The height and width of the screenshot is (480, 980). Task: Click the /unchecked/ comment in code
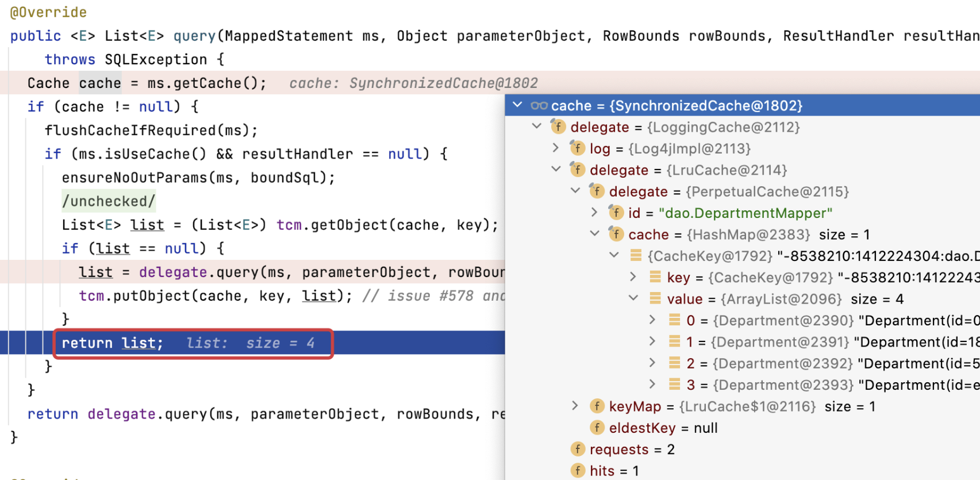point(109,201)
